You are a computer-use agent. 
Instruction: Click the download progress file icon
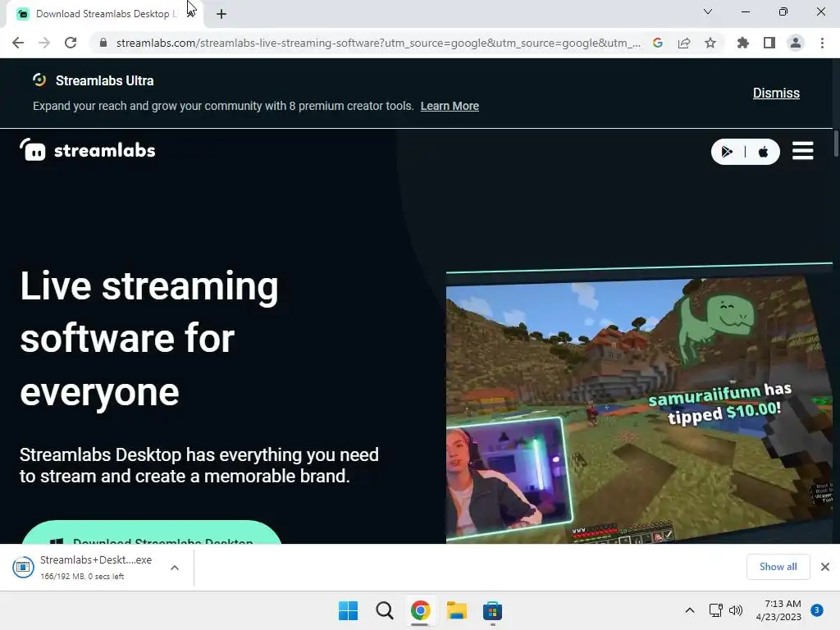click(x=23, y=567)
